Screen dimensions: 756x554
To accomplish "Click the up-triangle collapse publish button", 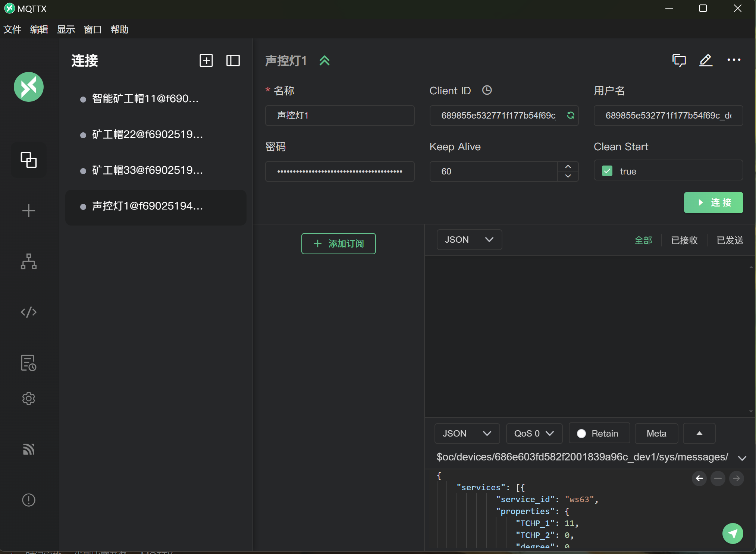I will tap(699, 433).
